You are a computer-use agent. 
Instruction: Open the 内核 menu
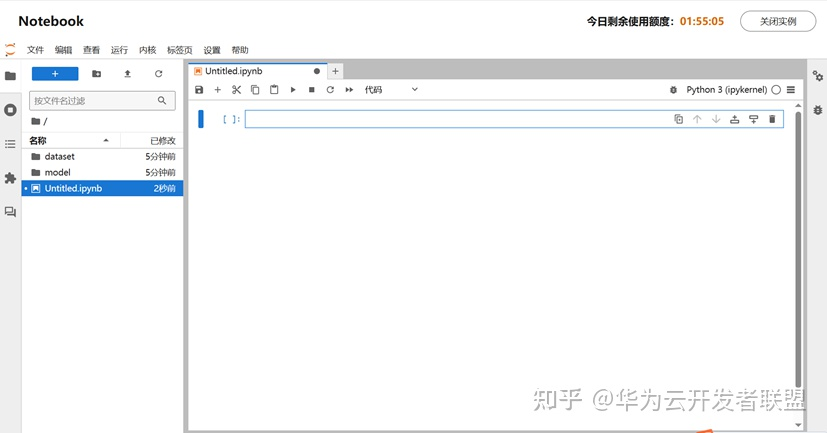click(x=147, y=50)
